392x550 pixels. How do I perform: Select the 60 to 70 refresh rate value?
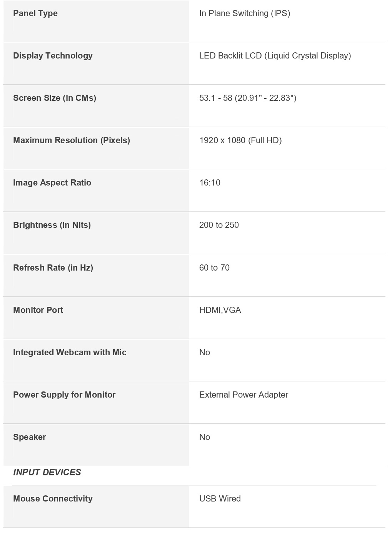click(214, 268)
